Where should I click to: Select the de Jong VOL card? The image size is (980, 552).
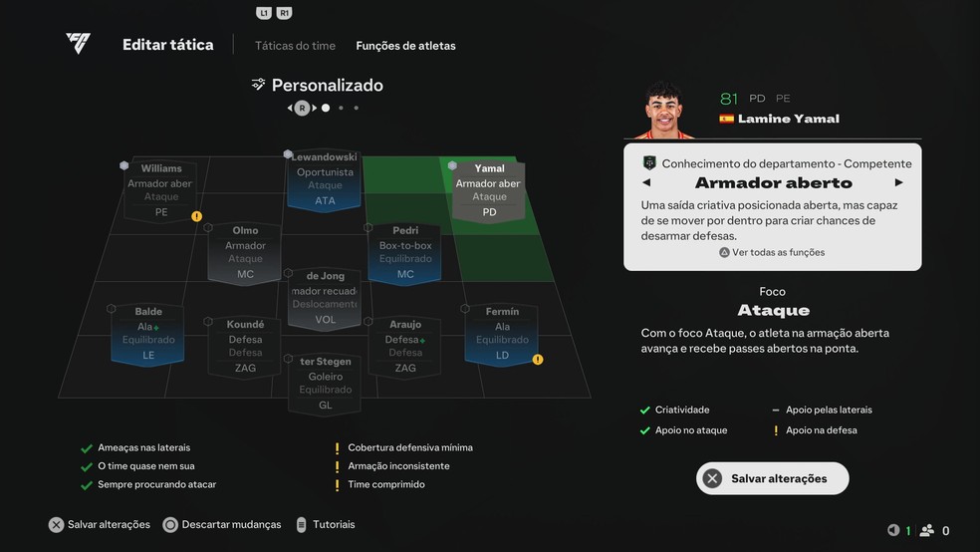point(325,298)
